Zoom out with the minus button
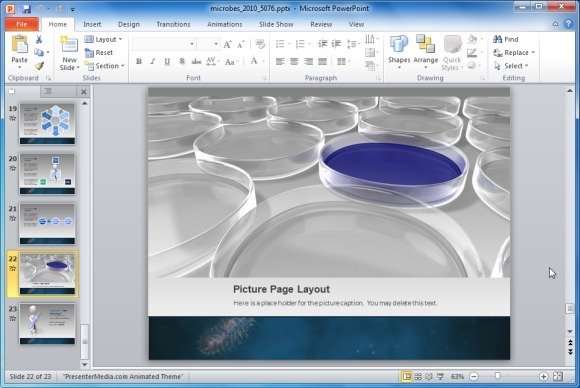The width and height of the screenshot is (580, 388). click(x=473, y=377)
